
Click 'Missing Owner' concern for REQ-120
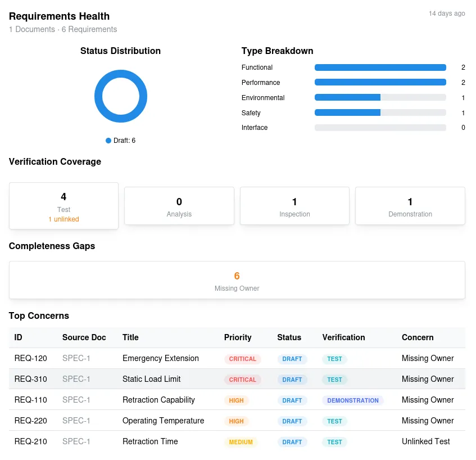pyautogui.click(x=428, y=358)
